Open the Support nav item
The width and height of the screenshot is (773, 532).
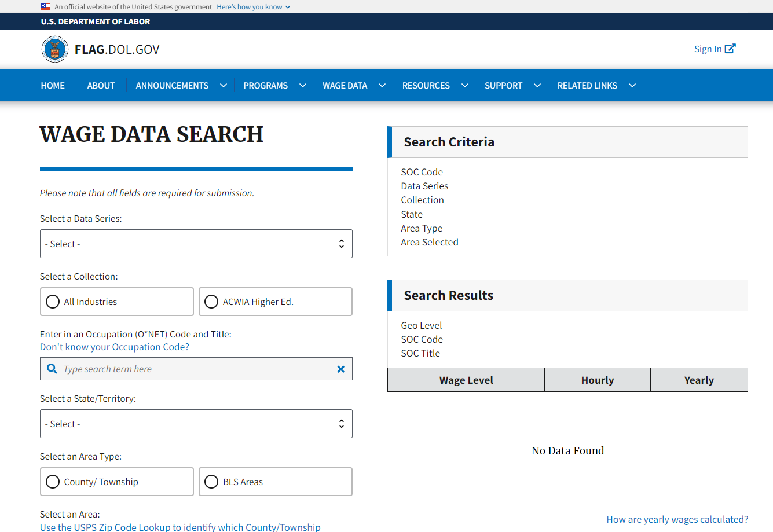pyautogui.click(x=504, y=86)
